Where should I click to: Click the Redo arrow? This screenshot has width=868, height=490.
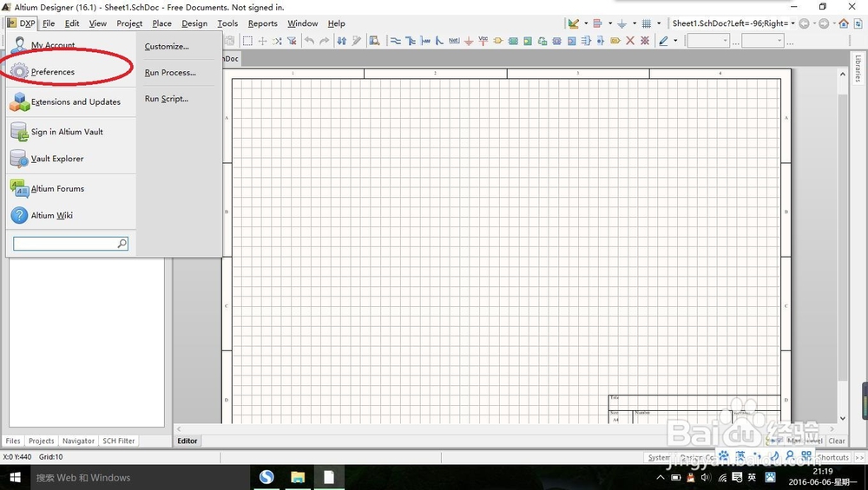pos(325,41)
